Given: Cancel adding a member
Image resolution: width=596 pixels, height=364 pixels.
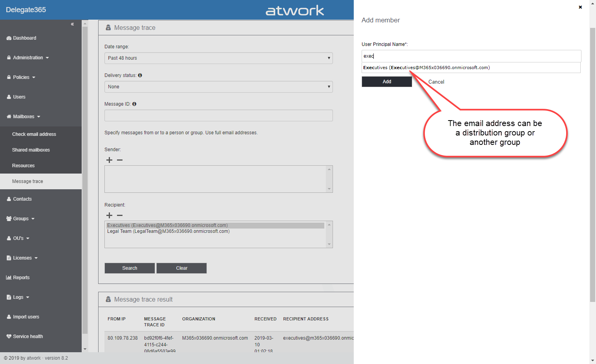Looking at the screenshot, I should coord(436,82).
